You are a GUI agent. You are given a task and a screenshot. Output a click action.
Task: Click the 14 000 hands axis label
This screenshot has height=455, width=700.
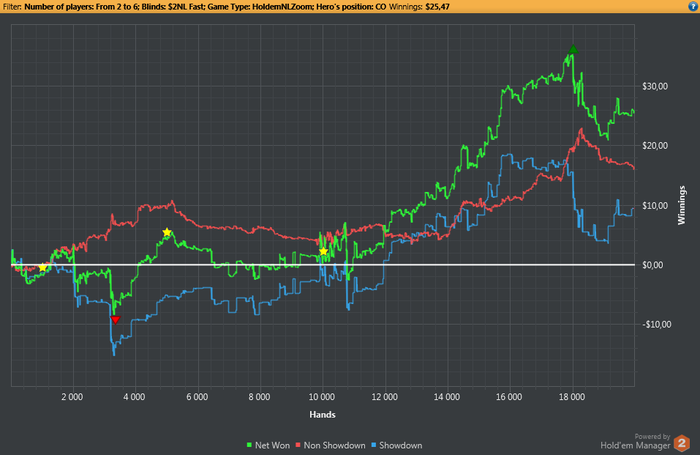446,397
